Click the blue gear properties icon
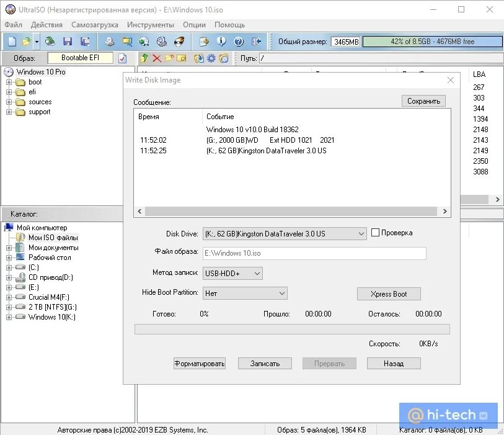 (x=211, y=58)
